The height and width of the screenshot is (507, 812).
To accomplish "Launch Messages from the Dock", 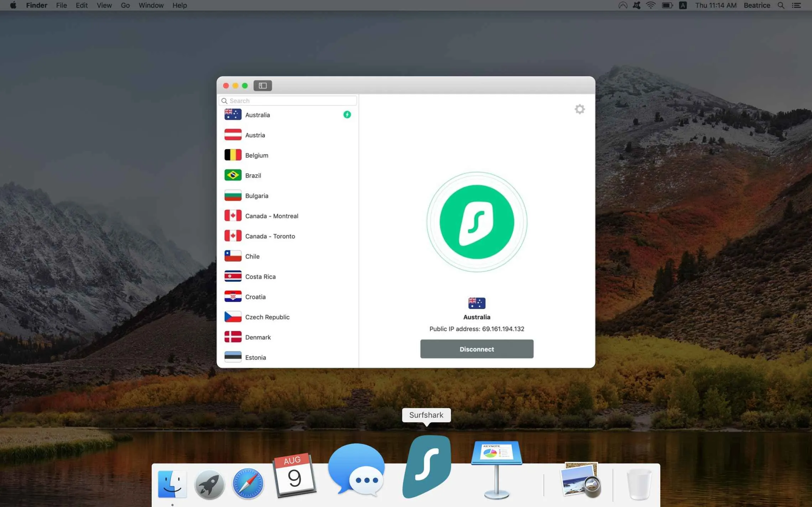I will click(356, 470).
